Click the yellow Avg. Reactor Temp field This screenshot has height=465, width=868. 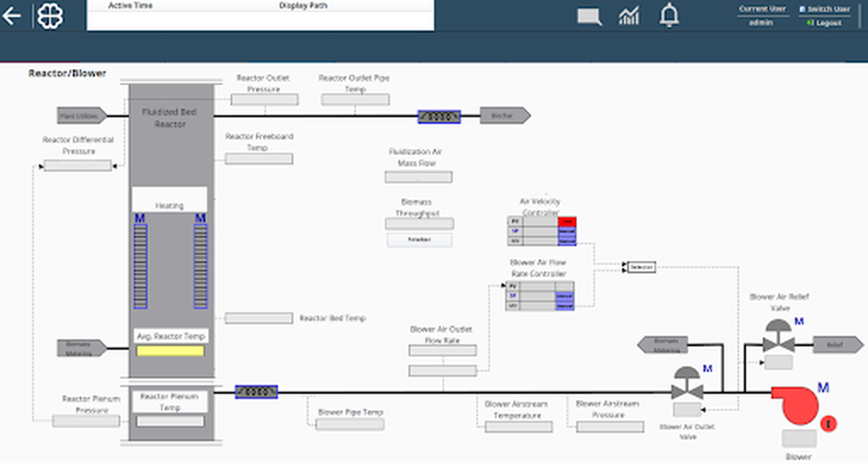(170, 350)
